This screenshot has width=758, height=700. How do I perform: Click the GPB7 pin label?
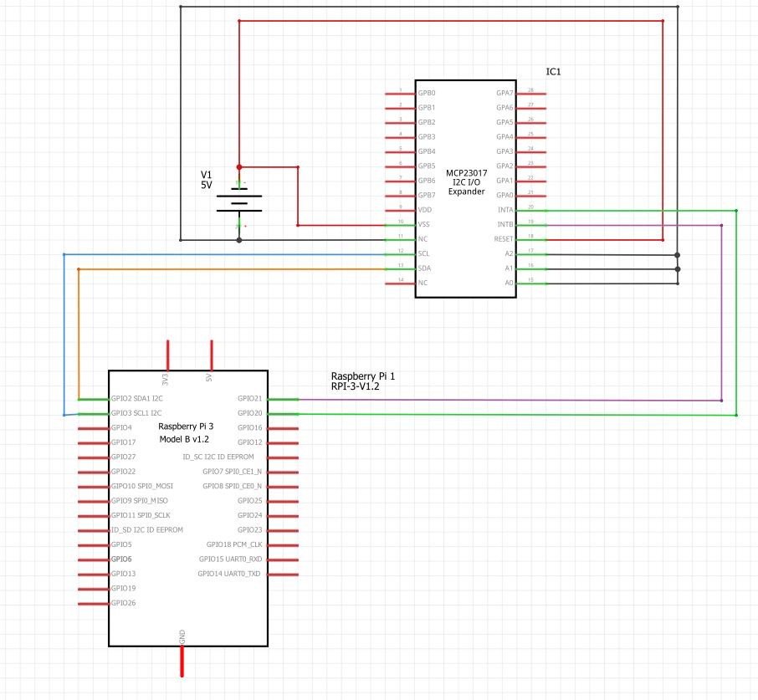[x=427, y=195]
